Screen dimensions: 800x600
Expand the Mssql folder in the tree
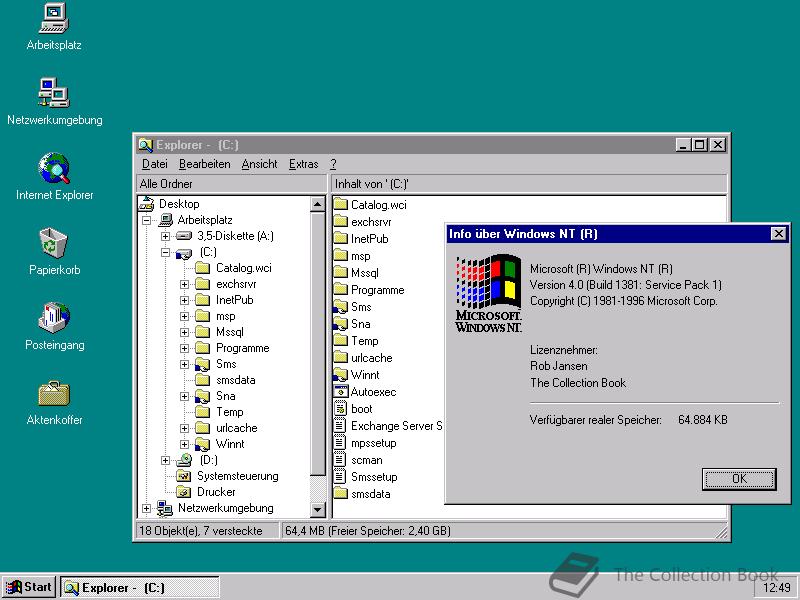point(185,332)
